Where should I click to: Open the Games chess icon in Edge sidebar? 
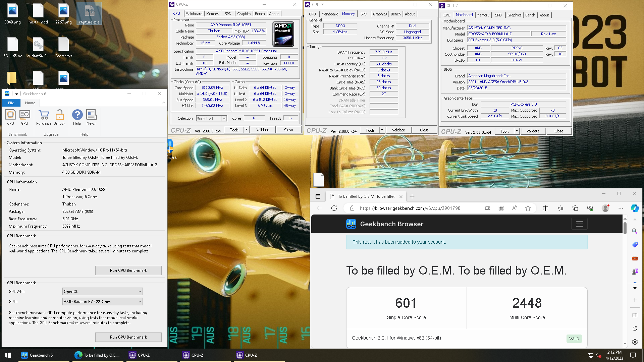tap(635, 272)
